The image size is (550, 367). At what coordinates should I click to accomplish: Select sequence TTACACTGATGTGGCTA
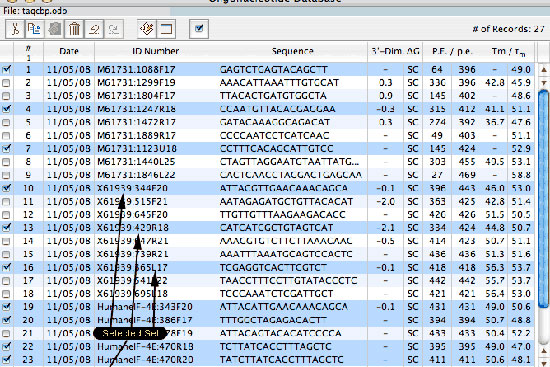point(273,96)
